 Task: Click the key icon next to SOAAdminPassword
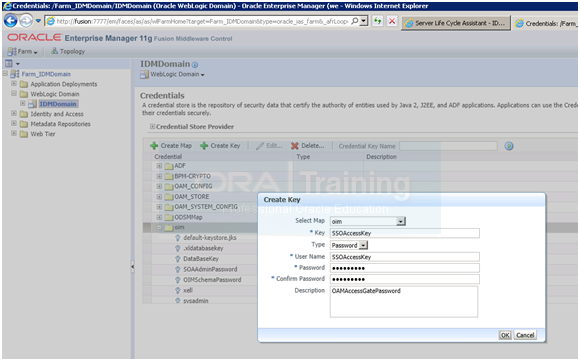178,269
